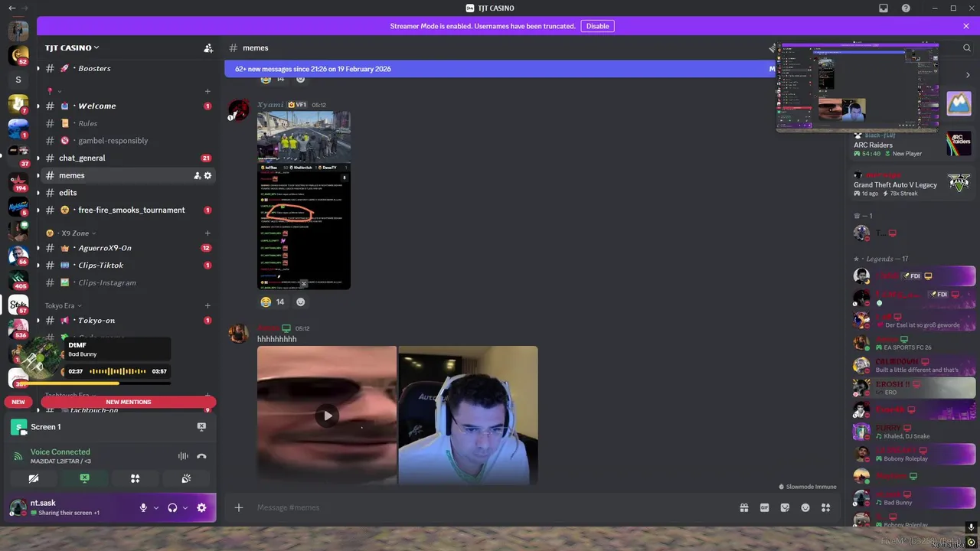Open the soundboard

[185, 478]
